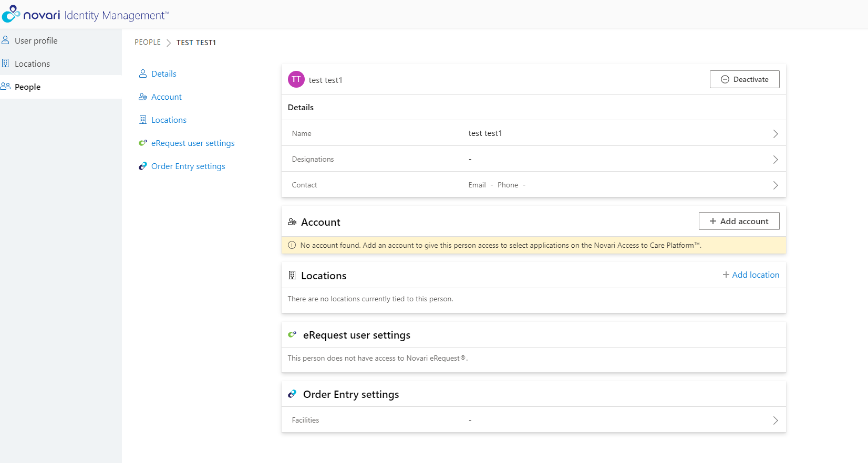Click the 'Identity Management' title text
The image size is (868, 463).
click(116, 15)
